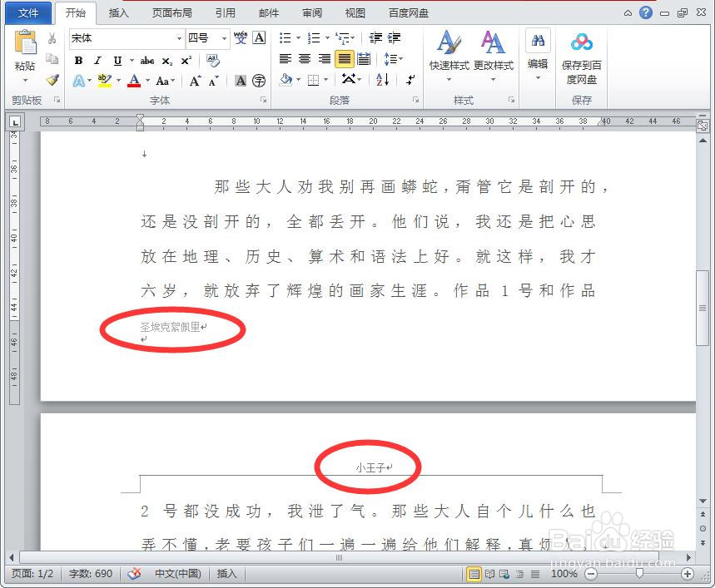The width and height of the screenshot is (715, 588).
Task: Toggle Underline formatting
Action: point(117,60)
